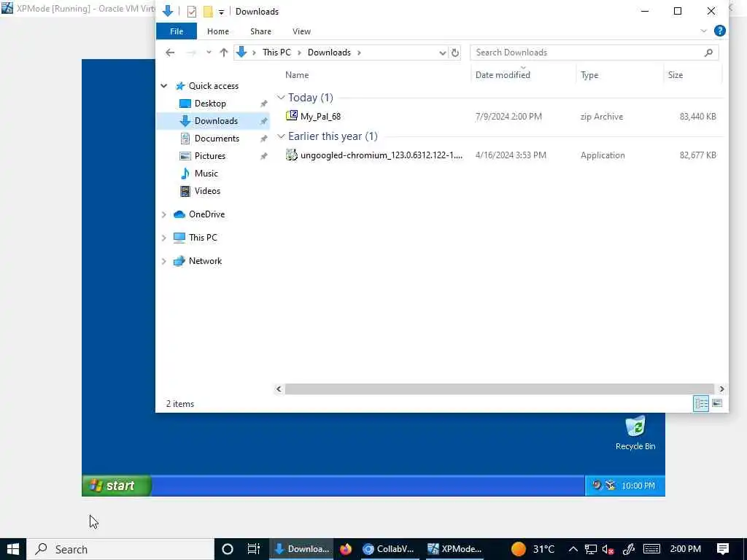Open Music in the navigation pane
The image size is (747, 560).
coord(206,174)
